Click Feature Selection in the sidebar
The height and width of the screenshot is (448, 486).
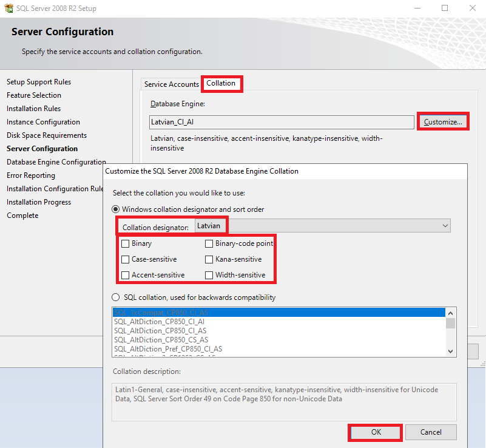click(x=34, y=95)
